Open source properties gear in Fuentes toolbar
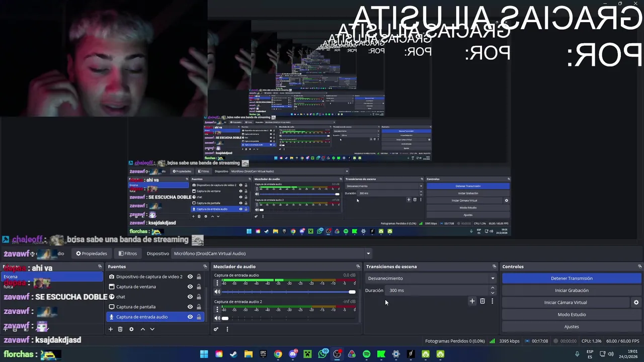 click(x=131, y=329)
